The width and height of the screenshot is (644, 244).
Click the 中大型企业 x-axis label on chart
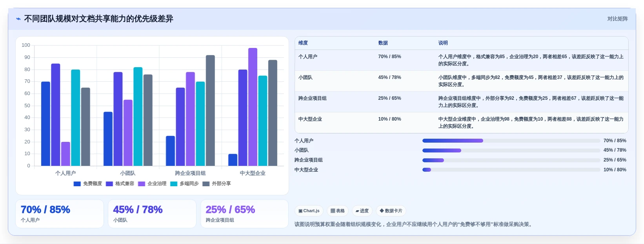(x=253, y=173)
